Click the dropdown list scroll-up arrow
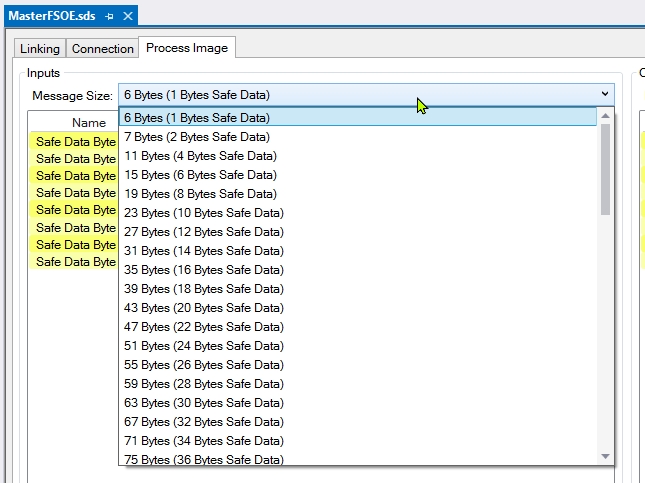 click(x=605, y=116)
